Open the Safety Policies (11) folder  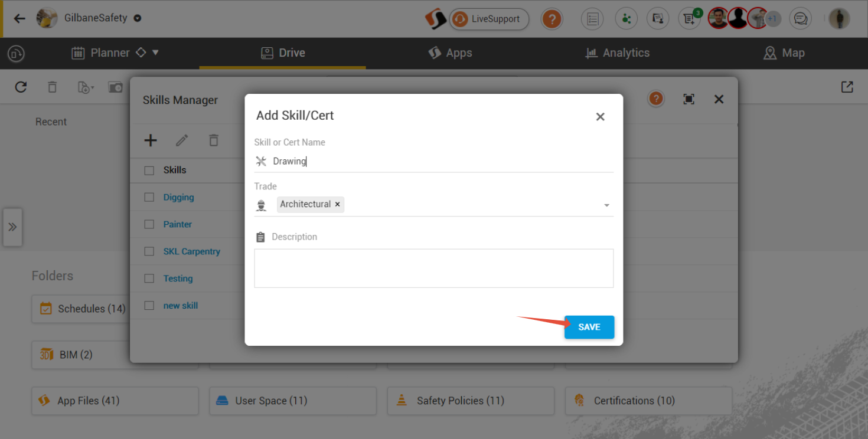point(471,401)
